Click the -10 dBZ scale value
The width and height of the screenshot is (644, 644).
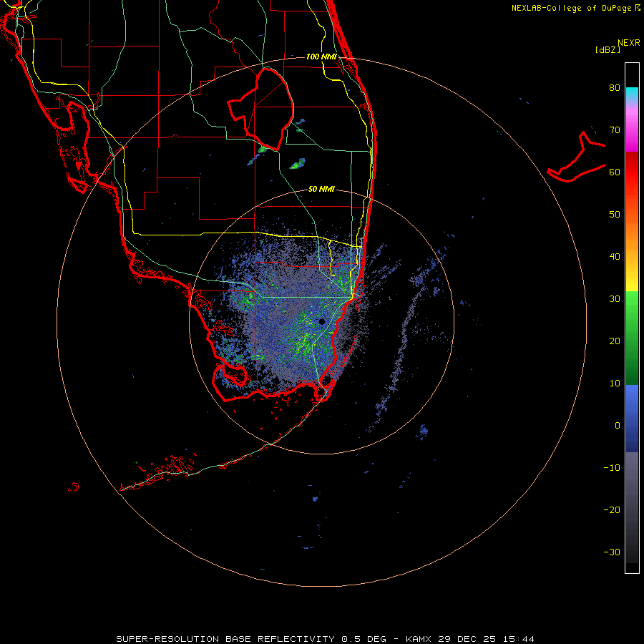pos(612,468)
